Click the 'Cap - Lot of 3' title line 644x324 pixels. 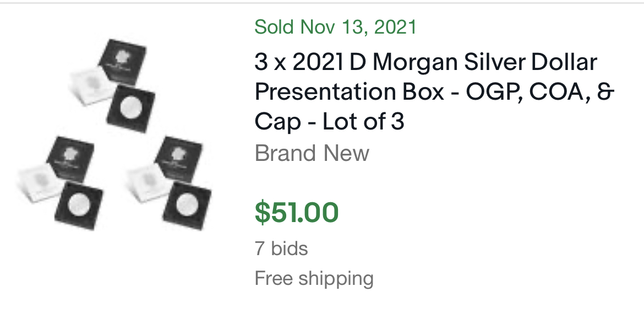(329, 122)
